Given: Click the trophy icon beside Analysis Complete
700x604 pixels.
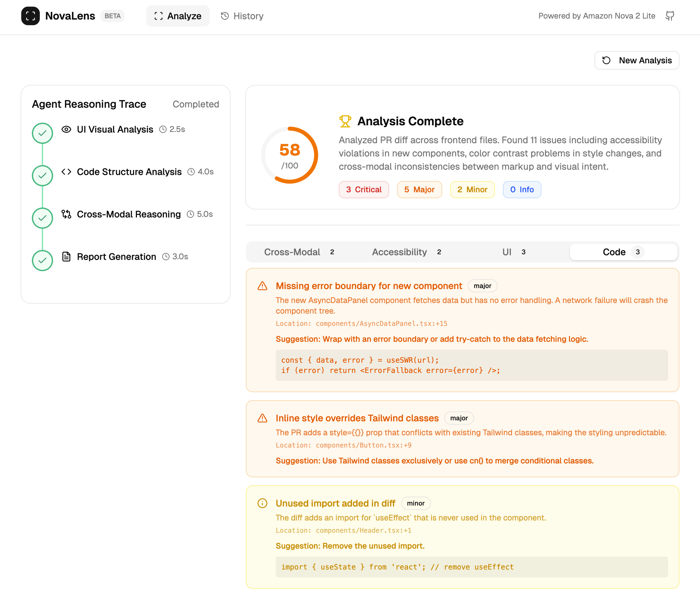Looking at the screenshot, I should [345, 121].
